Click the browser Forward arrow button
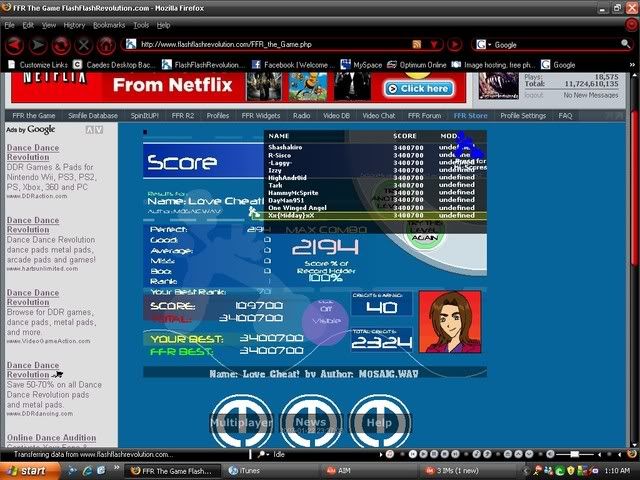This screenshot has width=640, height=480. [x=38, y=44]
